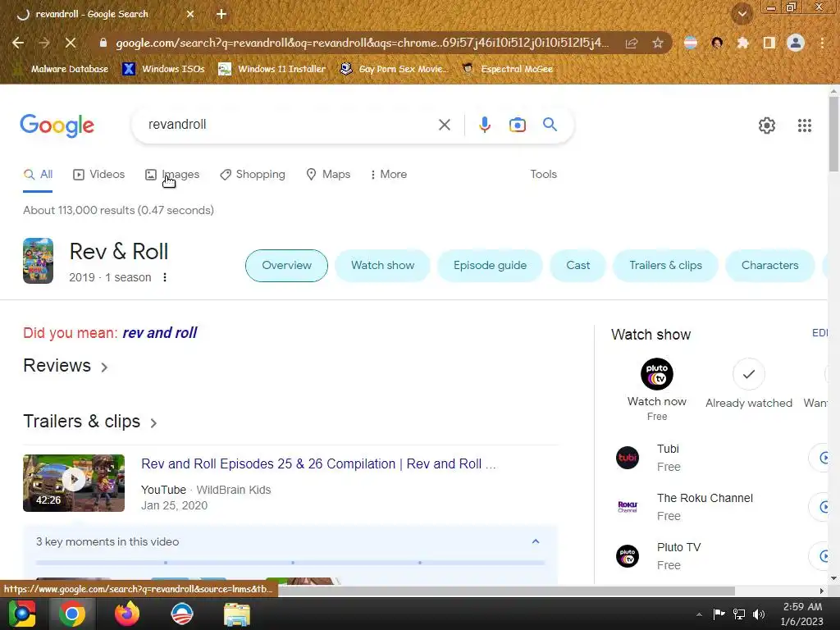
Task: Expand the Reviews section arrow
Action: 104,367
